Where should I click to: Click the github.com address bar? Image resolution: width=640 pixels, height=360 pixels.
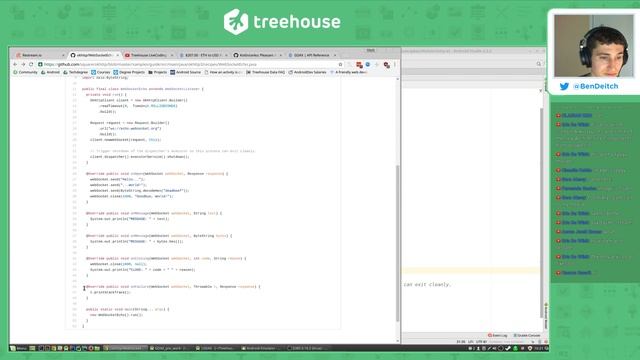point(190,64)
